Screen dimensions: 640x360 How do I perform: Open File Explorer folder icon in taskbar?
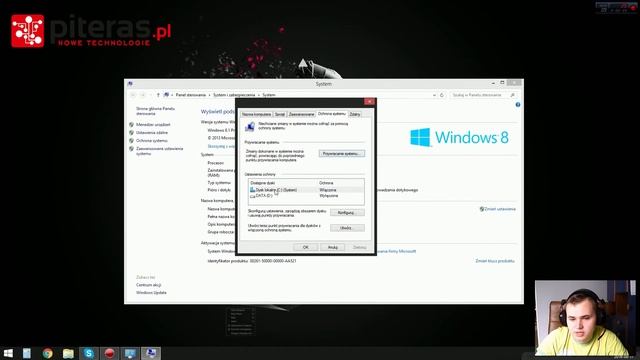[68, 353]
